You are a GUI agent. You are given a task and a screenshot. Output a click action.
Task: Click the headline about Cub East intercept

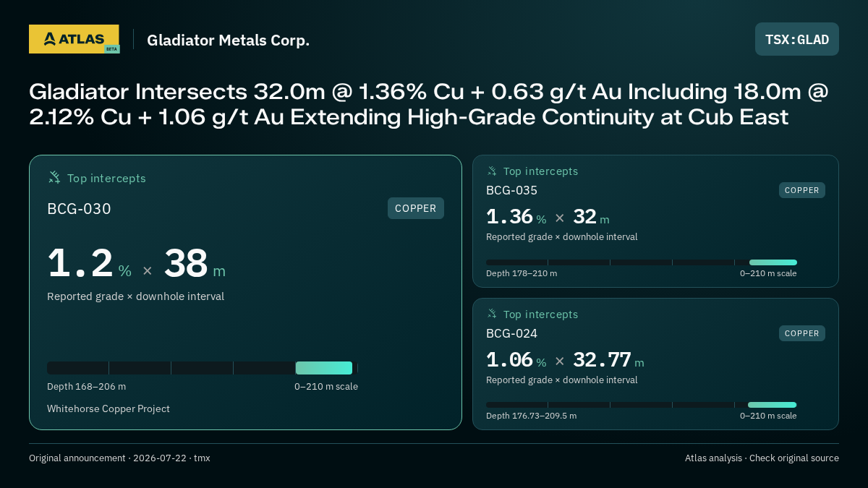429,104
